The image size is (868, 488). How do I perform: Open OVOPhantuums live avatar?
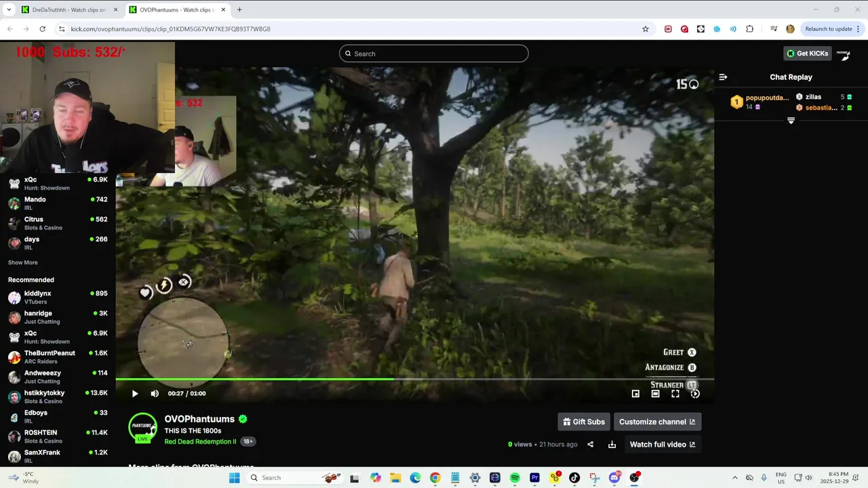[x=142, y=428]
